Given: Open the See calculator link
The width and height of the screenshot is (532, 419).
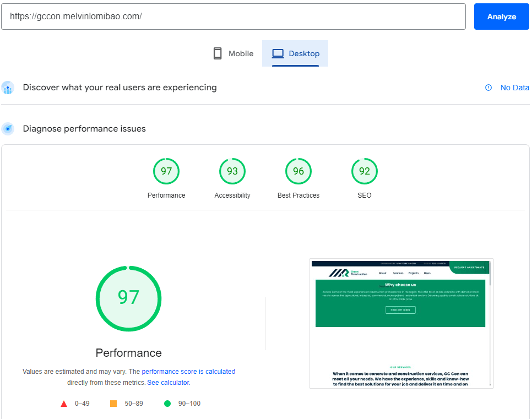Looking at the screenshot, I should pyautogui.click(x=168, y=383).
